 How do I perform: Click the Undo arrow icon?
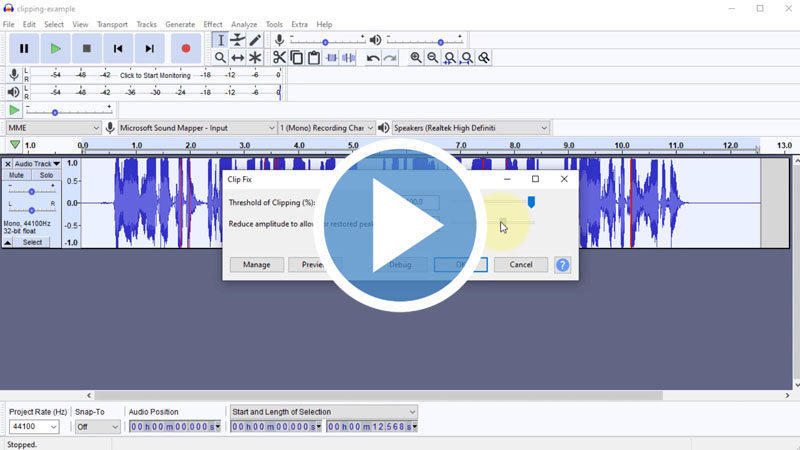(373, 58)
